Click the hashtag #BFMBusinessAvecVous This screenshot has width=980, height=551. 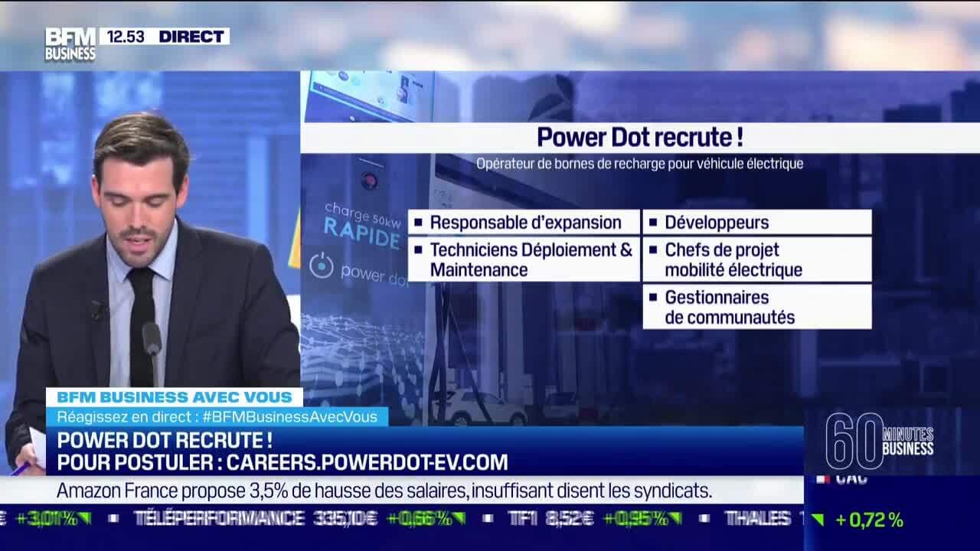point(292,419)
